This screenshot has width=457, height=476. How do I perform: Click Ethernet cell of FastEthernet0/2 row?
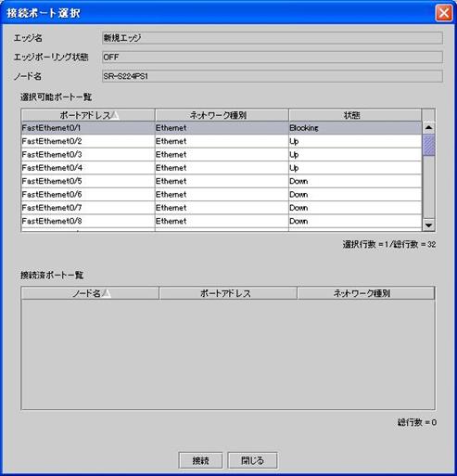[x=222, y=141]
